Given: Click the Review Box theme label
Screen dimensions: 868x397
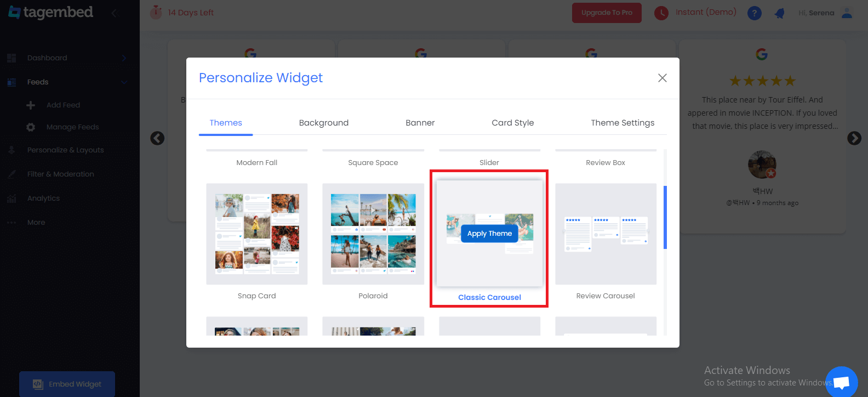Looking at the screenshot, I should (606, 163).
